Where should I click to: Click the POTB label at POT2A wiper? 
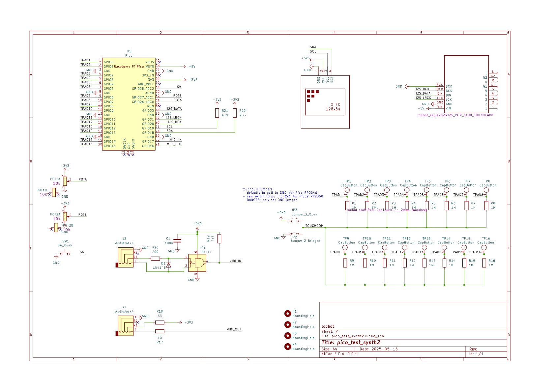[x=83, y=215]
